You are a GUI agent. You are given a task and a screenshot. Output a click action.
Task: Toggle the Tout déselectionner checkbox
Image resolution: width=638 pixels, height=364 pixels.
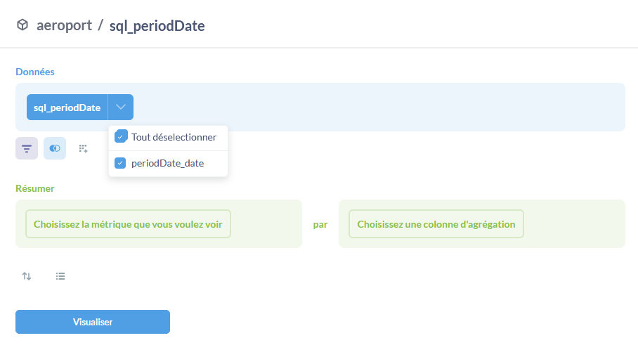pos(120,136)
